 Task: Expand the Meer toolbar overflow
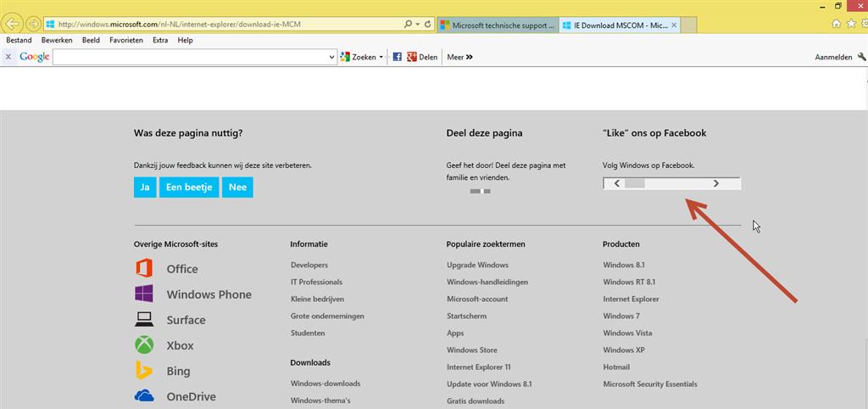click(459, 57)
